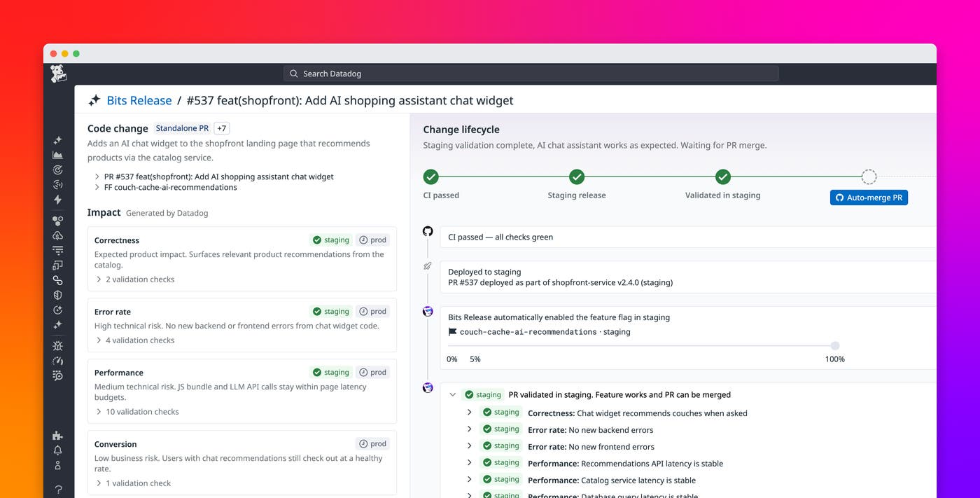Viewport: 980px width, 498px height.
Task: Click the magnifier icon in Search Datadog
Action: point(295,74)
